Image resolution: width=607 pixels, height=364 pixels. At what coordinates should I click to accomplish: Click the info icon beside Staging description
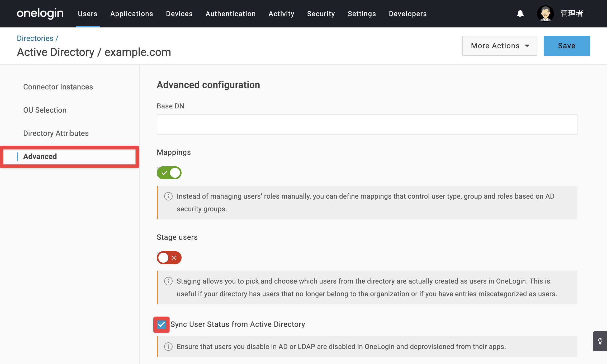click(168, 281)
